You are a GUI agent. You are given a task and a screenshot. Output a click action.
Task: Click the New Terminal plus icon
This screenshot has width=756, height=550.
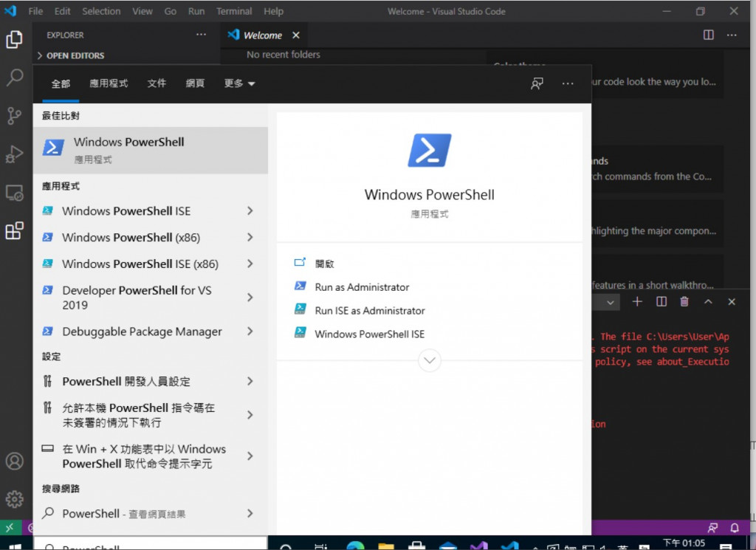637,302
